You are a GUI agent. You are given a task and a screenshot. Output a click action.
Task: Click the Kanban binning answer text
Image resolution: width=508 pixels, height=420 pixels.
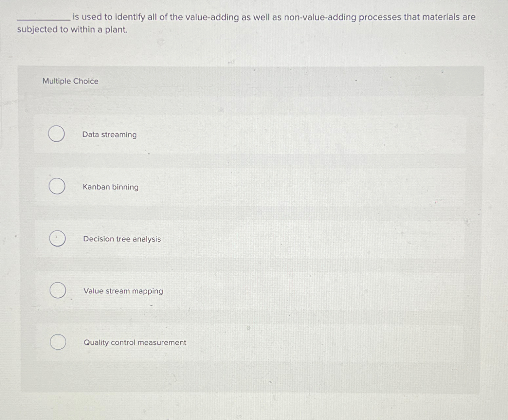tap(111, 187)
